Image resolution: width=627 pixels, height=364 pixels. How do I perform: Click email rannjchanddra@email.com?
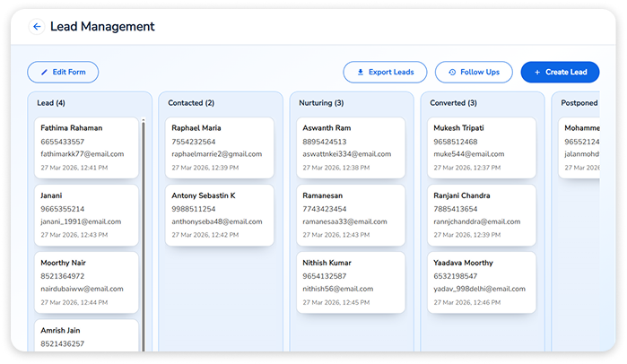coord(477,221)
